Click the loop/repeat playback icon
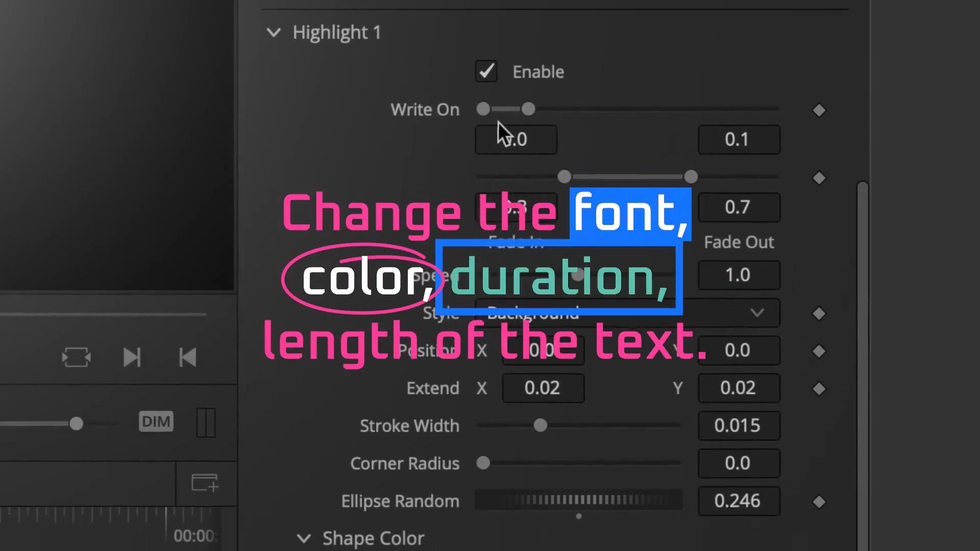 (x=76, y=357)
